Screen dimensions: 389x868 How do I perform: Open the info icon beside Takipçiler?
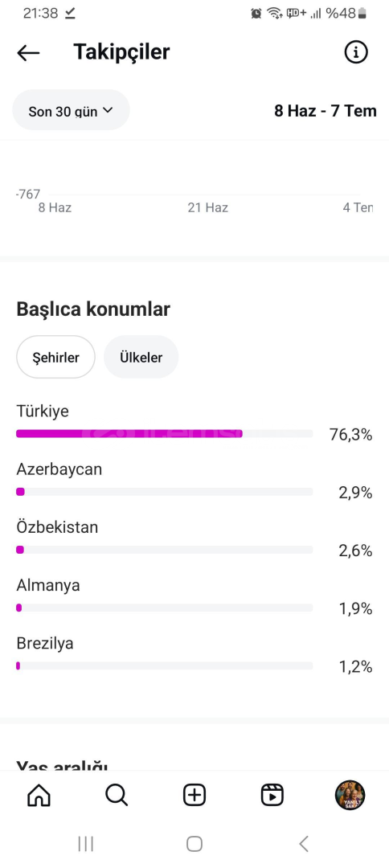[356, 52]
